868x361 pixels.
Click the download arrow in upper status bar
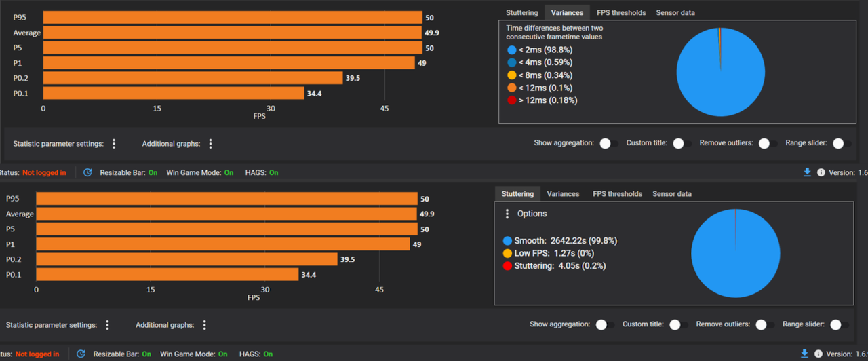(807, 172)
